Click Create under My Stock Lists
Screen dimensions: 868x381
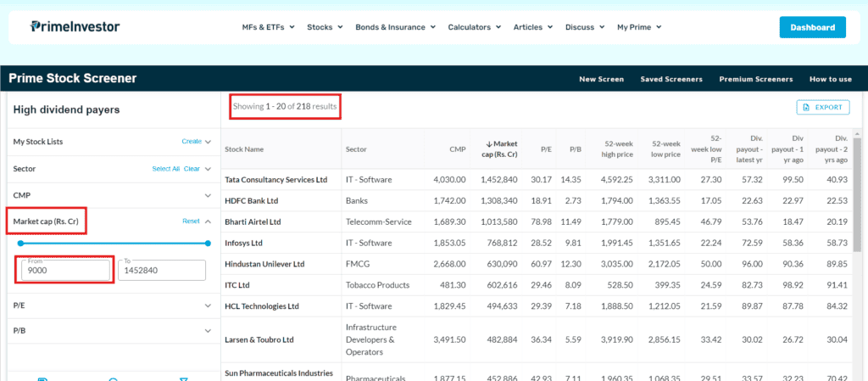point(192,142)
